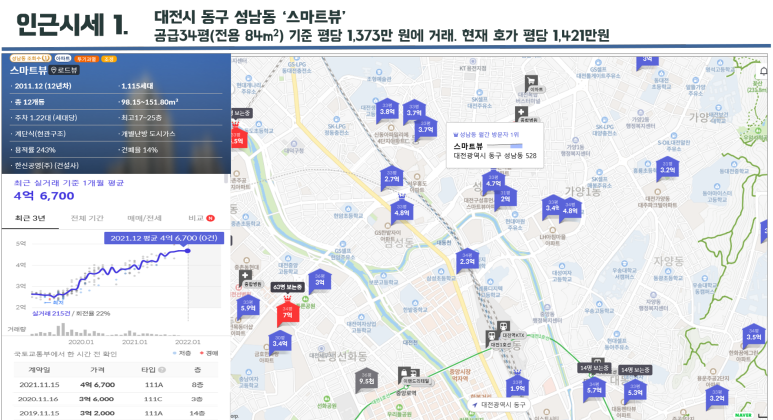This screenshot has height=420, width=773.
Task: Click the 주차 1.22대 (세대당) text
Action: 46,118
